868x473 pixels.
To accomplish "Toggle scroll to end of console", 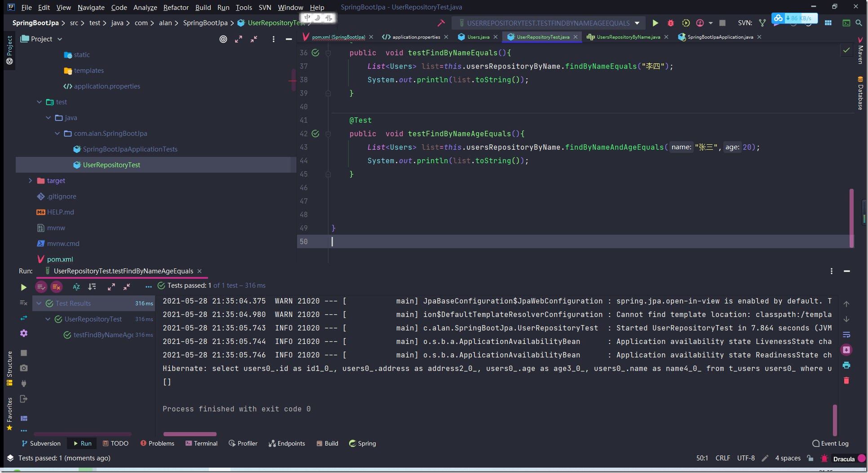I will coord(846,350).
